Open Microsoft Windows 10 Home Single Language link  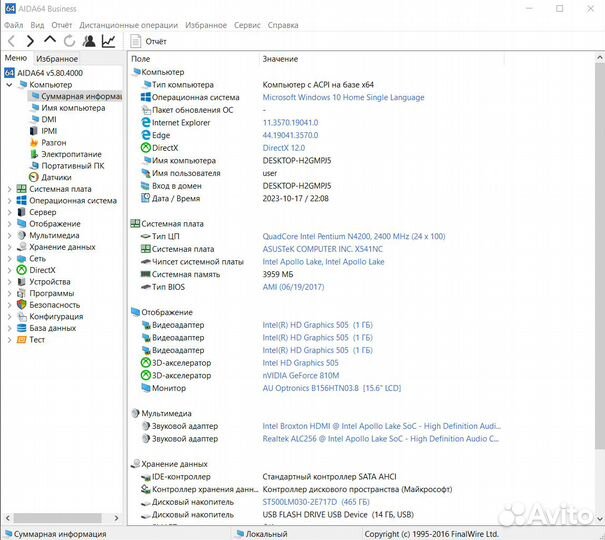(x=343, y=97)
